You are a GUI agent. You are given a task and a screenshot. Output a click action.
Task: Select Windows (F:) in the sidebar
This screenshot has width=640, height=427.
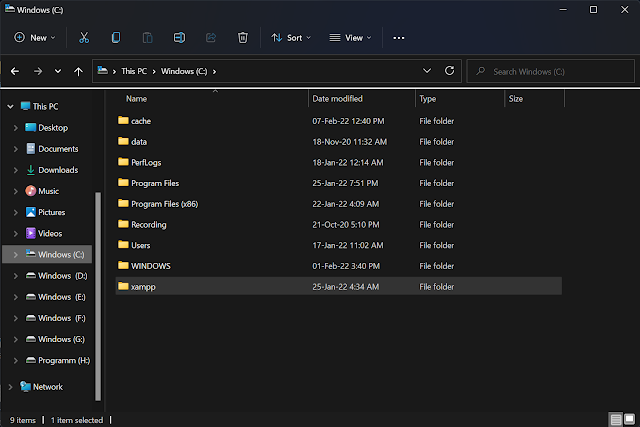[x=62, y=318]
